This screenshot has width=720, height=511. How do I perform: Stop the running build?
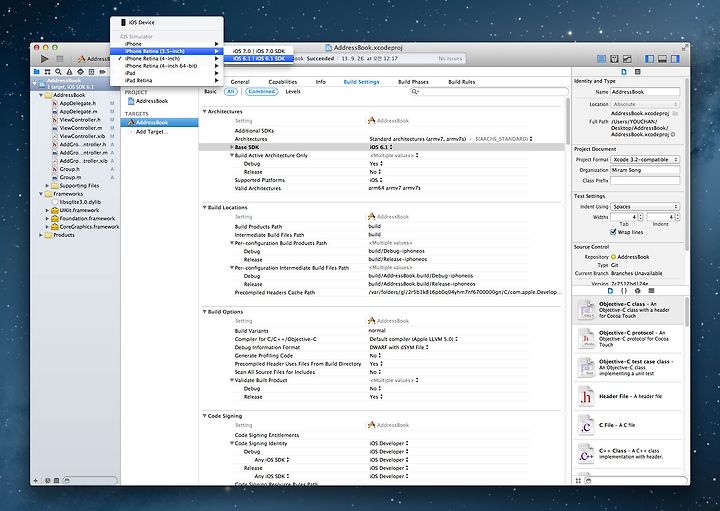tap(60, 59)
